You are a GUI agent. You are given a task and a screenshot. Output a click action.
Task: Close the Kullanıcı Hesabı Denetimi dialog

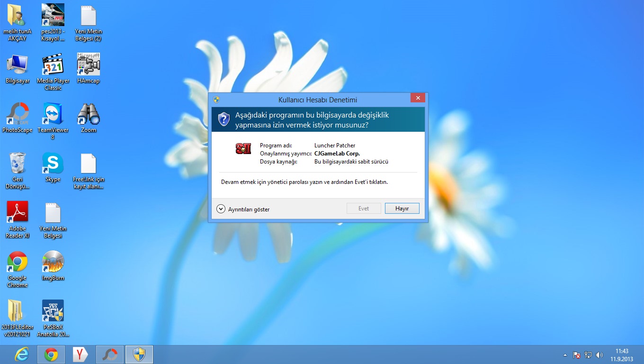[x=417, y=98]
